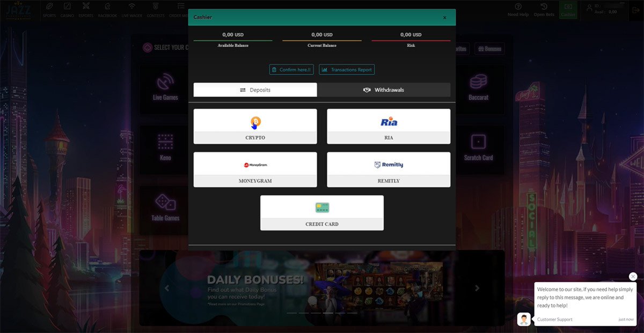Viewport: 644px width, 333px height.
Task: Click the Remitly logo
Action: point(389,165)
